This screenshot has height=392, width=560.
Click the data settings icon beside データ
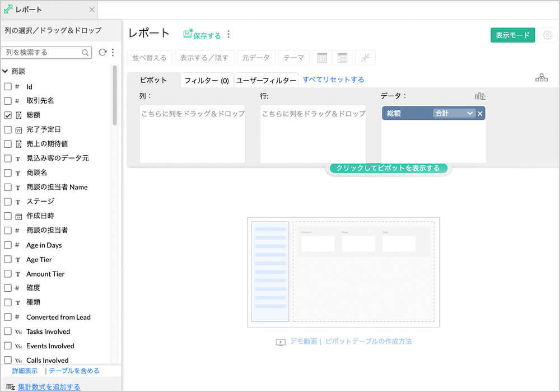tap(480, 96)
